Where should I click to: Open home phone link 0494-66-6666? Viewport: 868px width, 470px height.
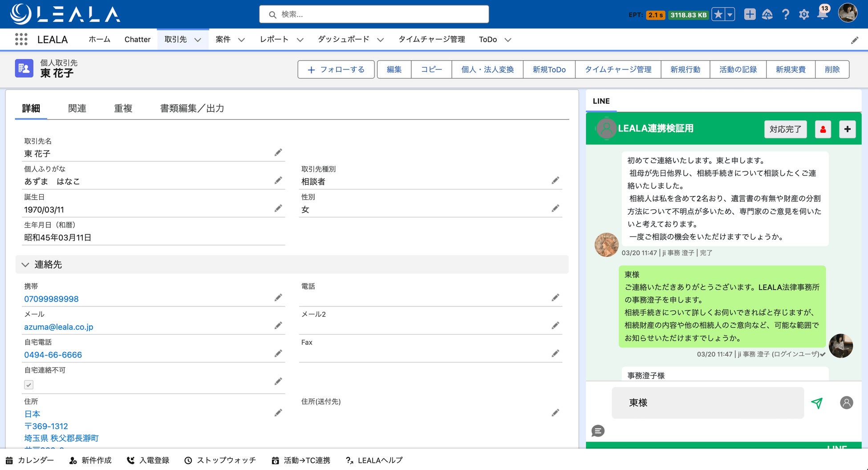pos(53,355)
